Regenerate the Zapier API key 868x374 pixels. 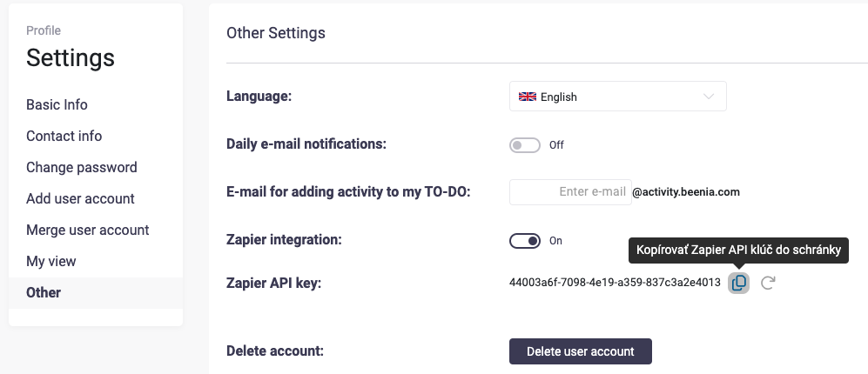pyautogui.click(x=768, y=283)
